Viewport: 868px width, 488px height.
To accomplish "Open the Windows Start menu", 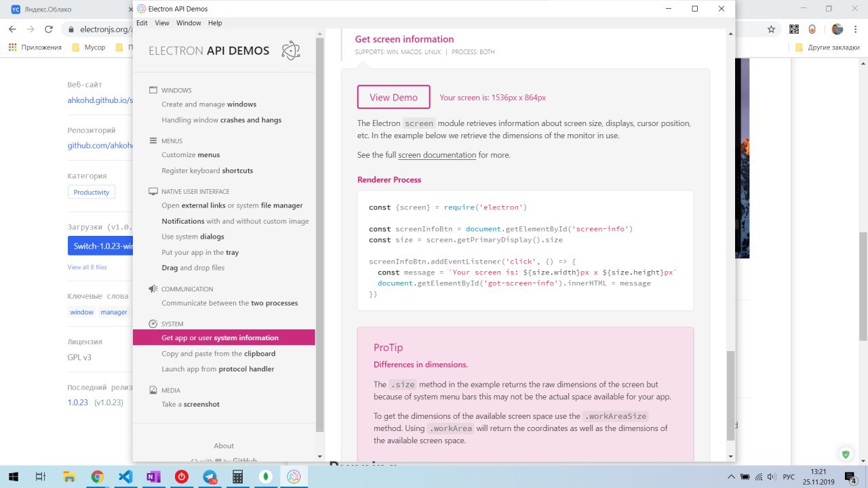I will coord(14,476).
